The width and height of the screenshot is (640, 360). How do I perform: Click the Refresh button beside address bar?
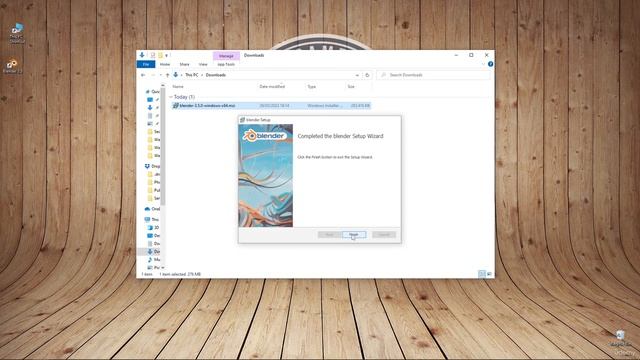367,75
